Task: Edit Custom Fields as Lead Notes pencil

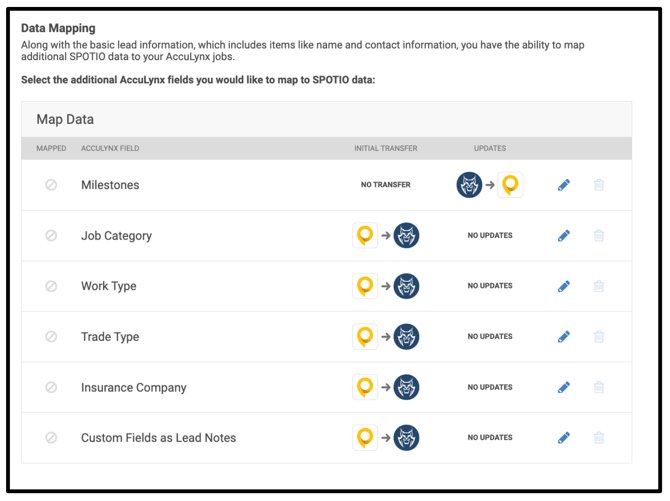Action: click(x=564, y=438)
